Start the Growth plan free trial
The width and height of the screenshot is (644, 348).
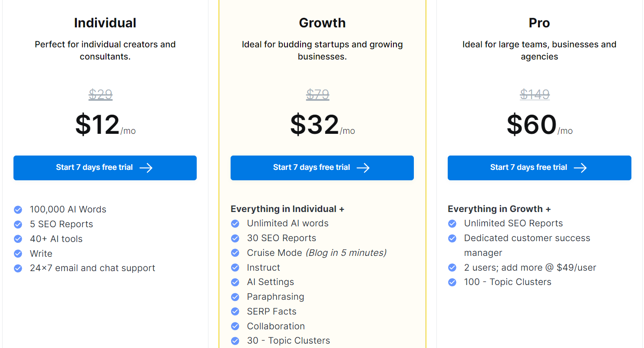pos(322,168)
